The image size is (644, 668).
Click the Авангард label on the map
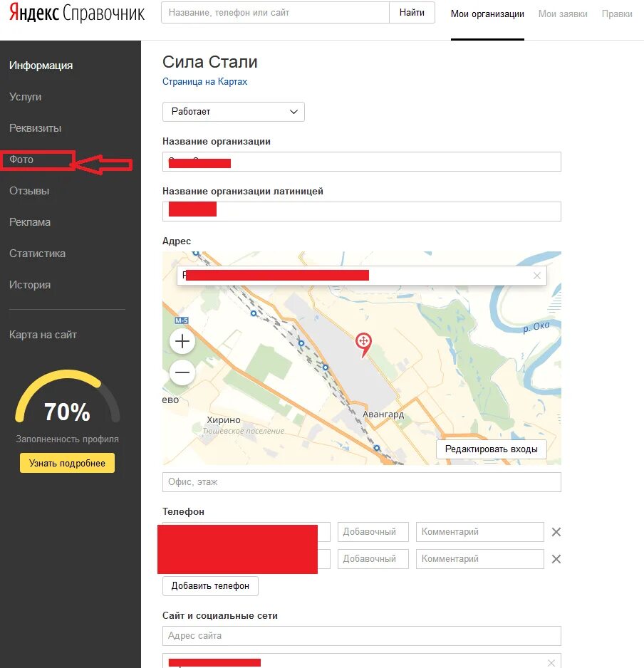(383, 414)
